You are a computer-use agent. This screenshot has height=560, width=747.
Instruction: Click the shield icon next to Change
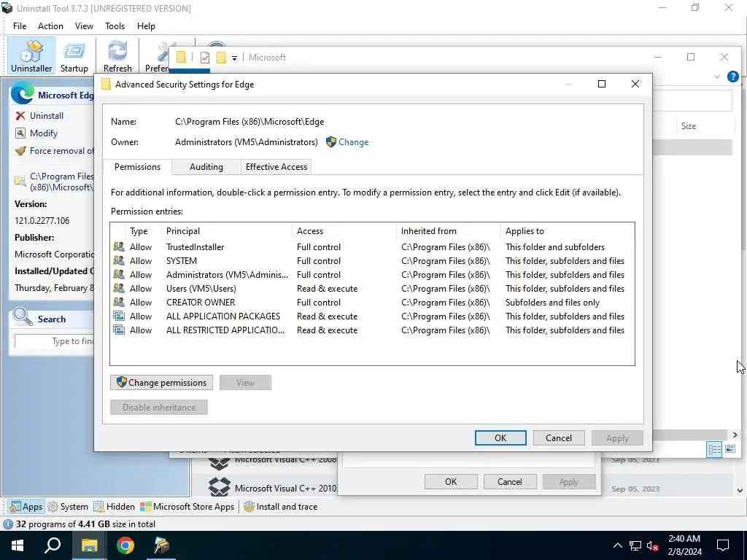[x=331, y=142]
